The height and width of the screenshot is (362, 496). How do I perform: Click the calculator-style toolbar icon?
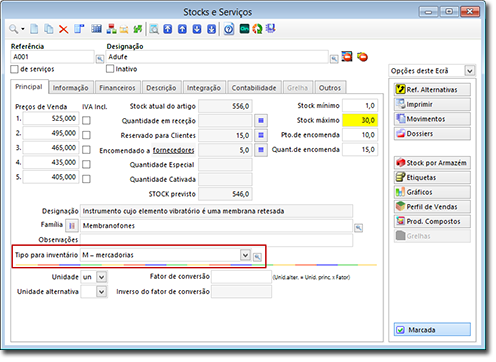(x=97, y=29)
